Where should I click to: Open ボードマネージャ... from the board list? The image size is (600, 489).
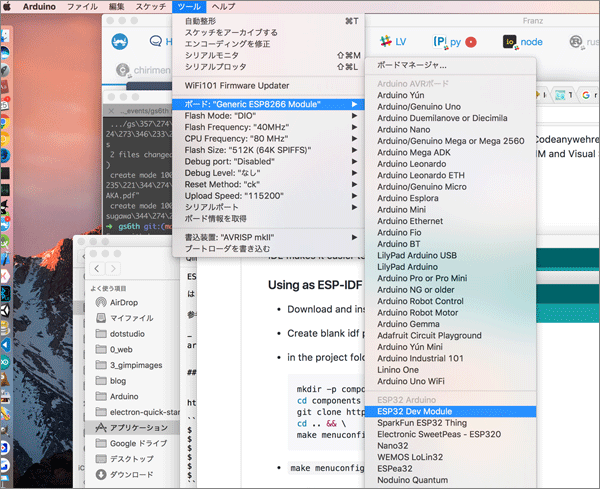[450, 65]
